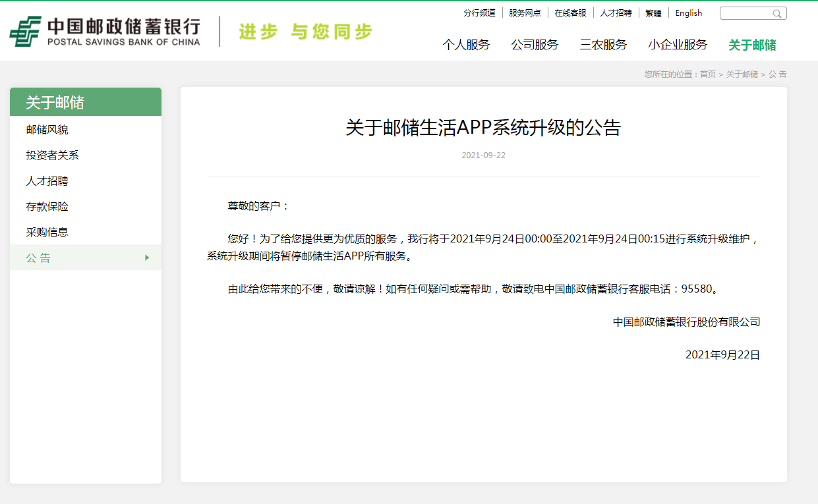Click the arrow beside 公告 in sidebar
This screenshot has height=504, width=818.
click(x=147, y=258)
